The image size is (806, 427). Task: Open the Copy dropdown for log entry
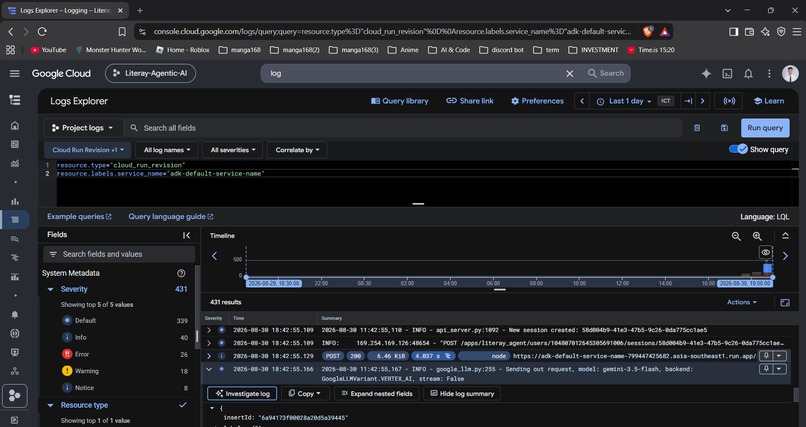click(305, 394)
